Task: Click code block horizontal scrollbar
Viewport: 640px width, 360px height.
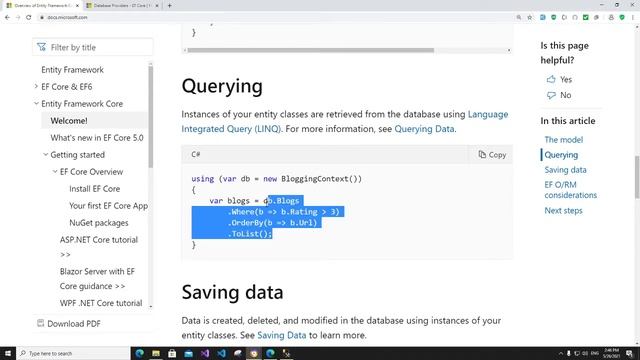Action: (311, 50)
